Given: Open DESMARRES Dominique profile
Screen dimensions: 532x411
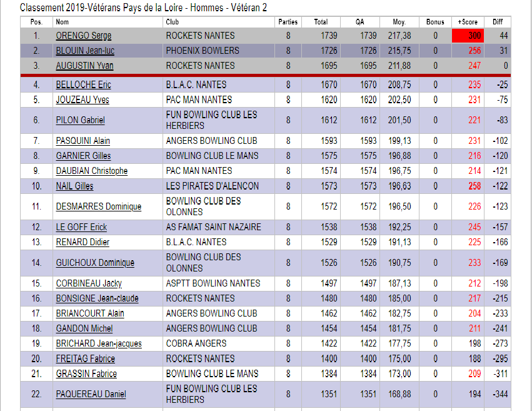Looking at the screenshot, I should coord(98,206).
